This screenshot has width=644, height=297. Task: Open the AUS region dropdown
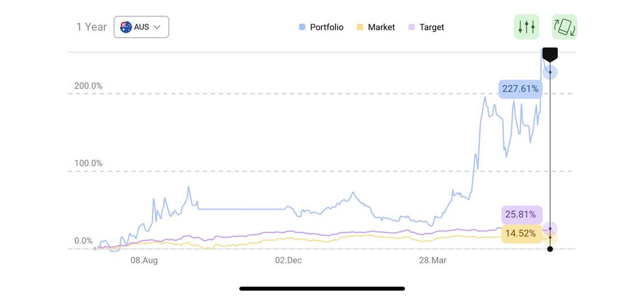coord(142,27)
